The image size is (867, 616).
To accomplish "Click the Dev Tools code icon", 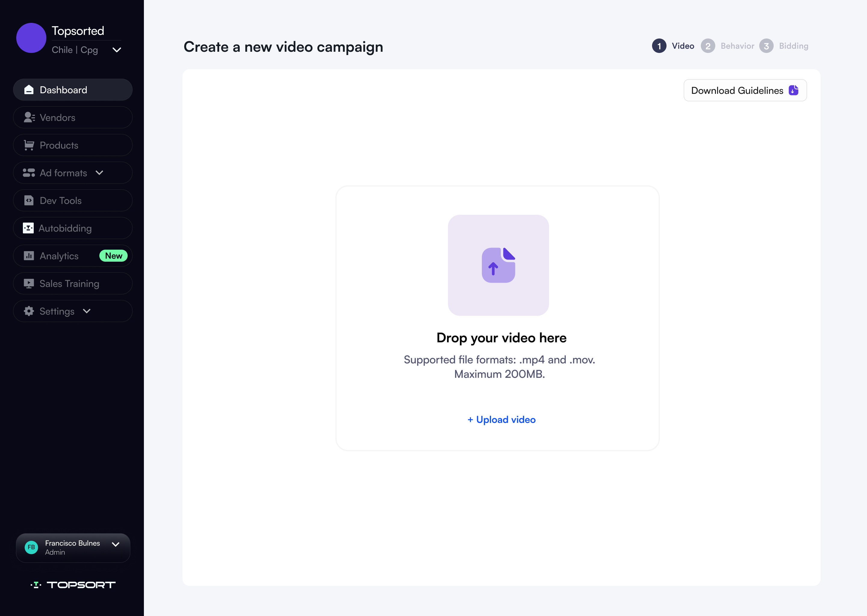I will pos(29,200).
